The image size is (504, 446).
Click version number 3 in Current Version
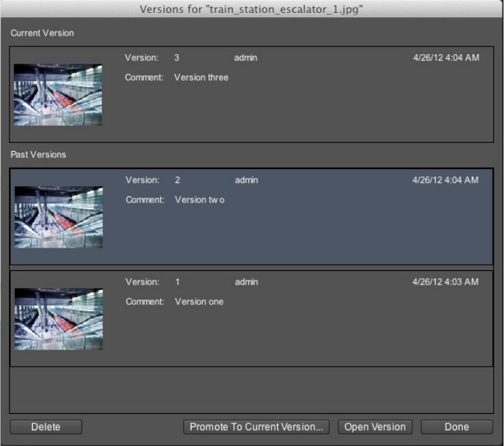point(177,58)
